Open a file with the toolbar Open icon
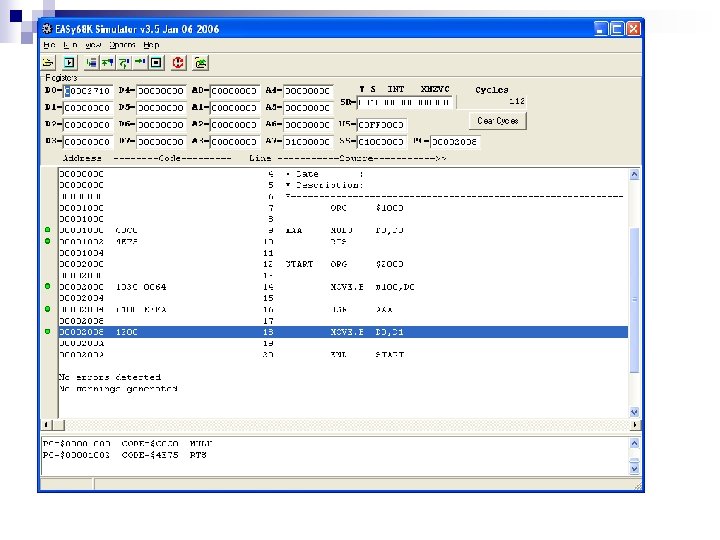This screenshot has width=720, height=540. [x=48, y=62]
